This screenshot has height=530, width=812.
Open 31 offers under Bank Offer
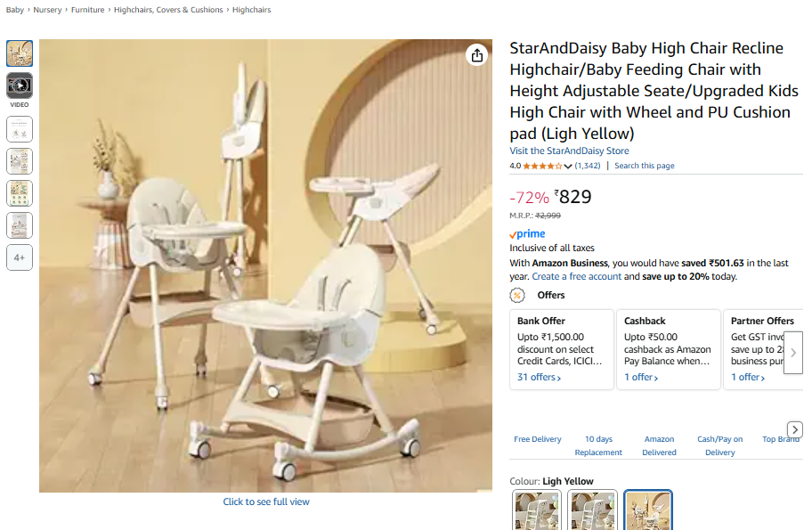[x=539, y=377]
